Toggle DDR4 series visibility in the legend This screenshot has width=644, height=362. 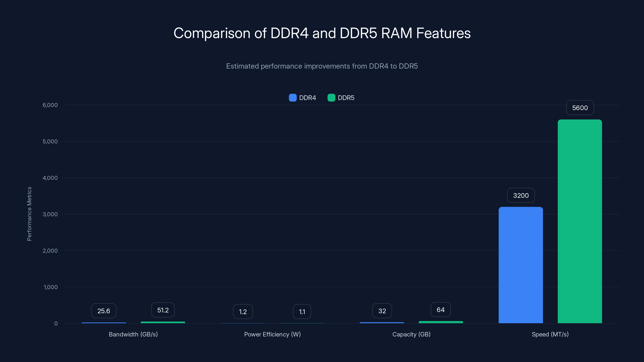coord(307,98)
